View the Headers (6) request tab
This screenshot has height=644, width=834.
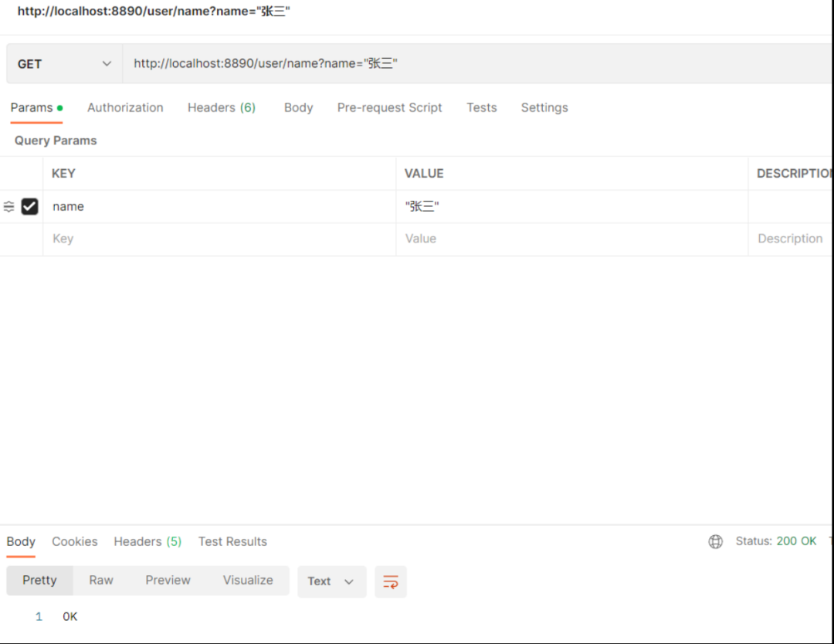click(222, 107)
